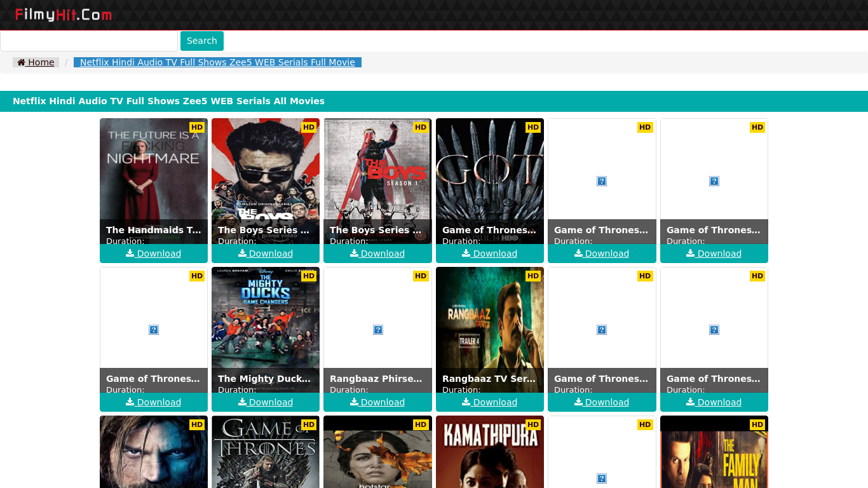The width and height of the screenshot is (868, 488).
Task: Click HD badge on Kamathipura poster
Action: [533, 424]
